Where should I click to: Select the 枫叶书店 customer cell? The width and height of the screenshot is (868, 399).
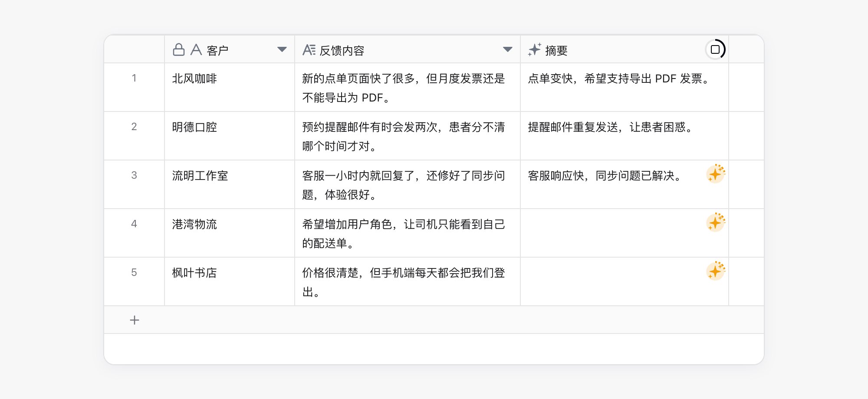230,281
